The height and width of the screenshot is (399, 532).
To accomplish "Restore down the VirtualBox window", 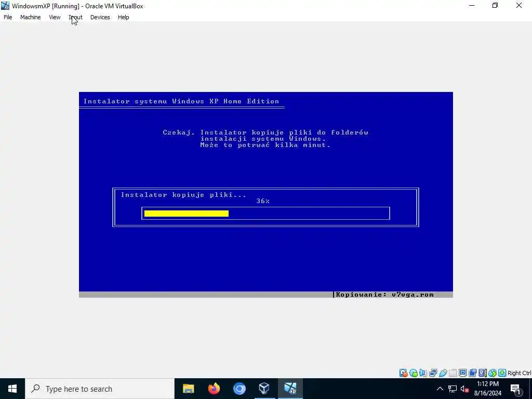I will point(495,6).
